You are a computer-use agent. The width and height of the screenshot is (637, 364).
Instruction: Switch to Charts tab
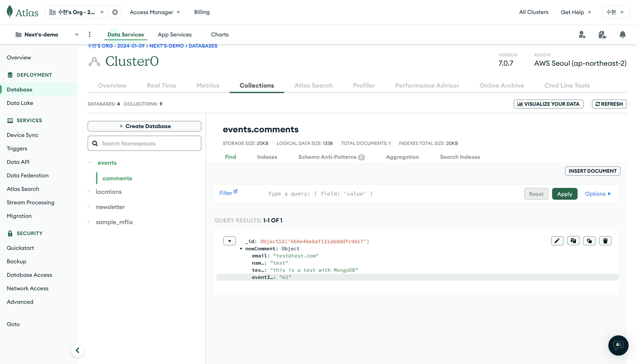(x=219, y=35)
